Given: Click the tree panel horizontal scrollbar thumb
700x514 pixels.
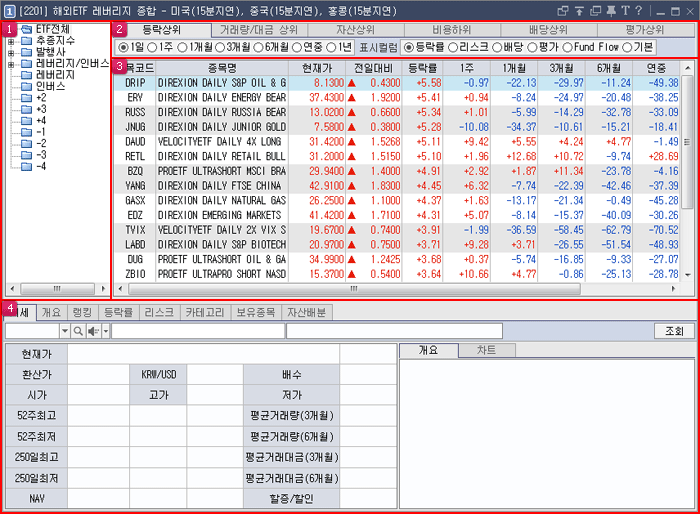Looking at the screenshot, I should (57, 288).
